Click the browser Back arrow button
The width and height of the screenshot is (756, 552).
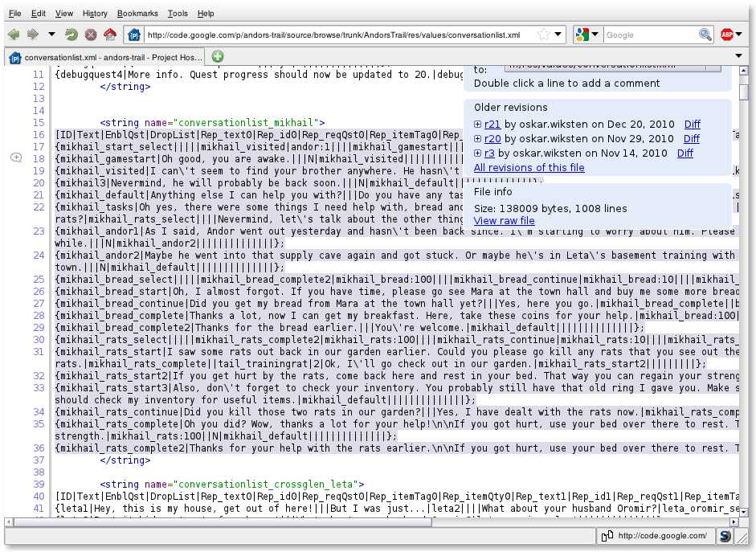point(14,35)
